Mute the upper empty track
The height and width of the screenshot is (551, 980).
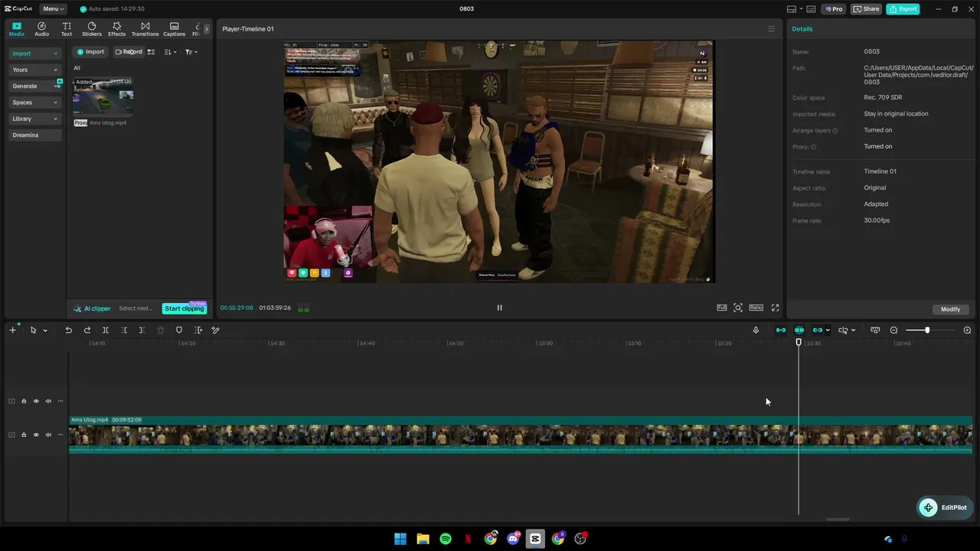(x=48, y=401)
